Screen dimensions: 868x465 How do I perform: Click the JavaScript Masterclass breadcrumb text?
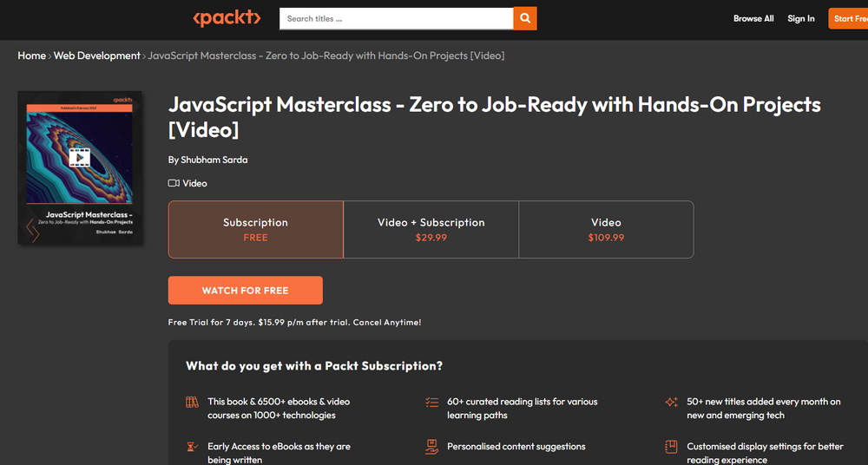326,56
